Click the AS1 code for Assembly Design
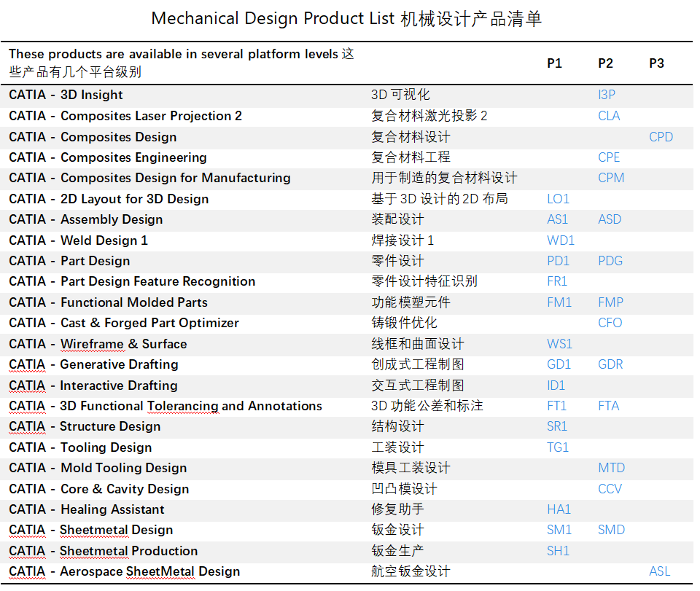700x591 pixels. click(x=558, y=219)
